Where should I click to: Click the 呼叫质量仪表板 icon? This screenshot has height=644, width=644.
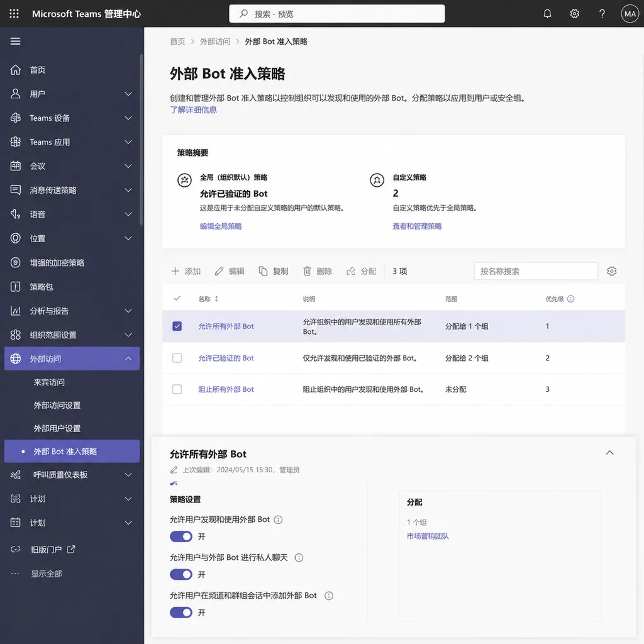point(15,475)
